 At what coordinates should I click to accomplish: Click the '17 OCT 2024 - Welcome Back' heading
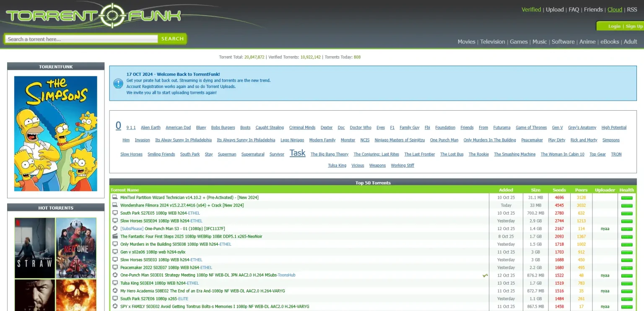tap(173, 74)
